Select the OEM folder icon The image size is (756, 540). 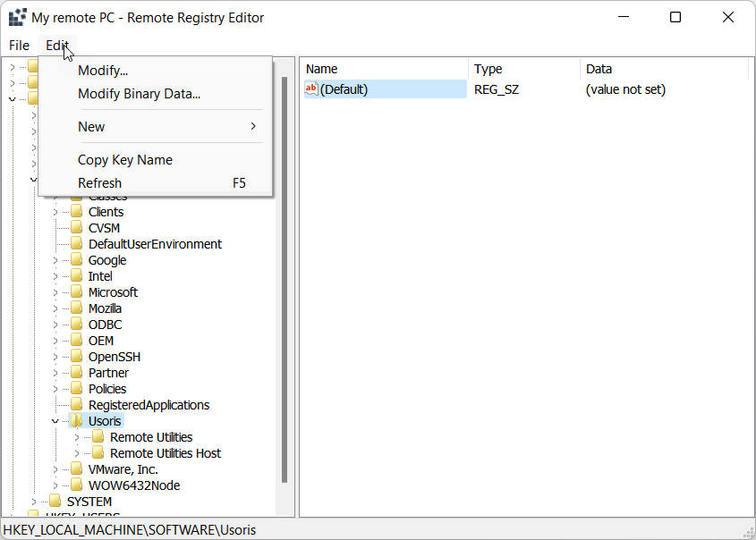77,341
